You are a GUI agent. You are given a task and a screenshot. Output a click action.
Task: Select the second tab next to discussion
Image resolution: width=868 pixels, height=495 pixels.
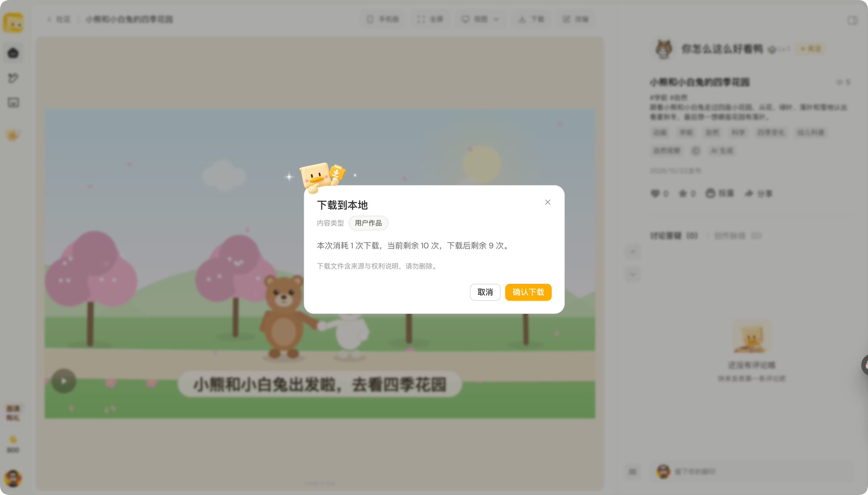(x=738, y=236)
